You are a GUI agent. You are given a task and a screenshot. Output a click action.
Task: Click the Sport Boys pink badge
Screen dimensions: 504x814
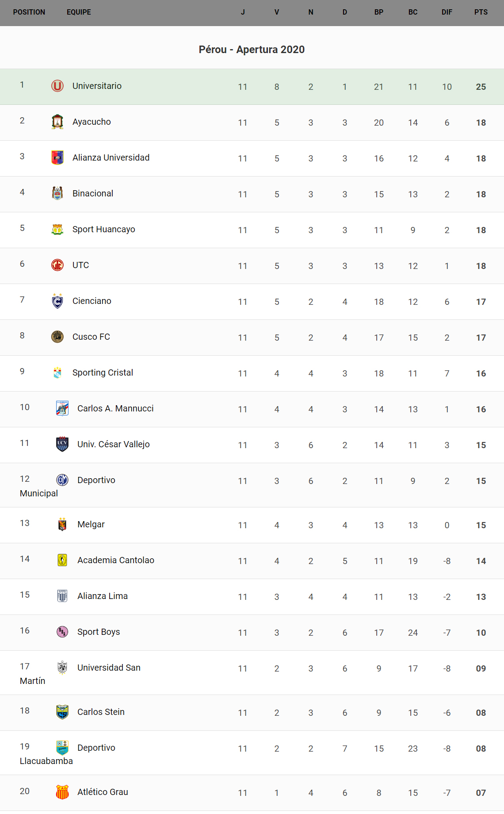62,632
